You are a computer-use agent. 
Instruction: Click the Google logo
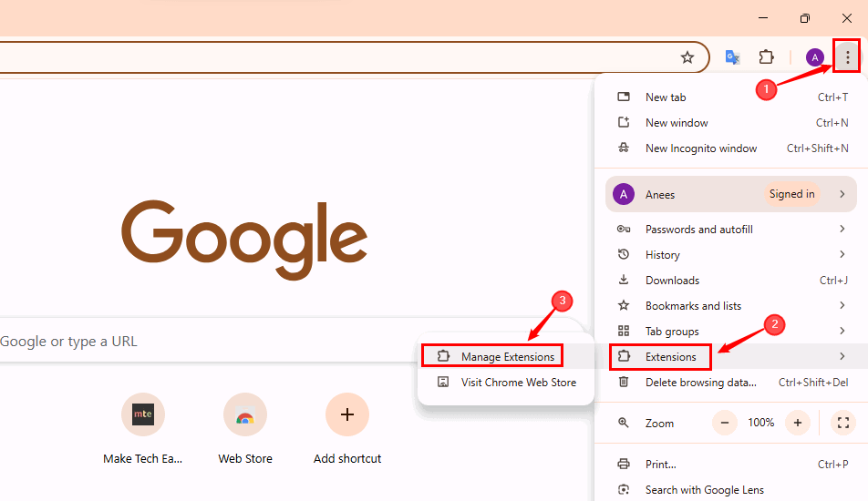(244, 240)
